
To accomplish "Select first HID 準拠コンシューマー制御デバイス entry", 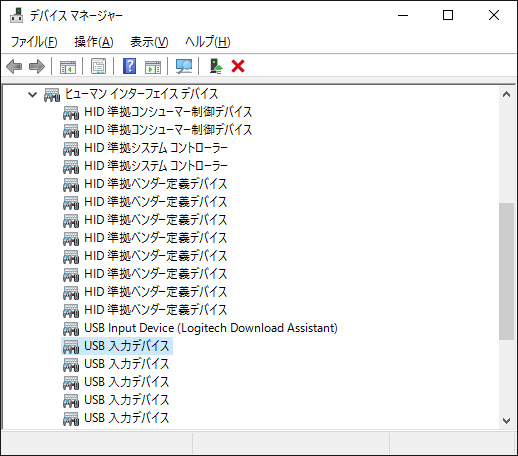I will (168, 112).
